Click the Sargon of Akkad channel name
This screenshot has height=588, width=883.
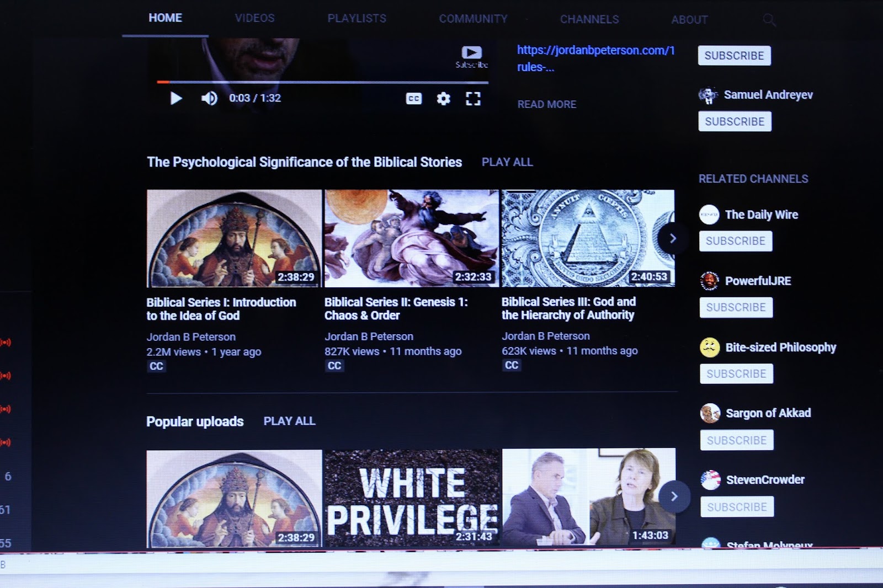pyautogui.click(x=768, y=413)
